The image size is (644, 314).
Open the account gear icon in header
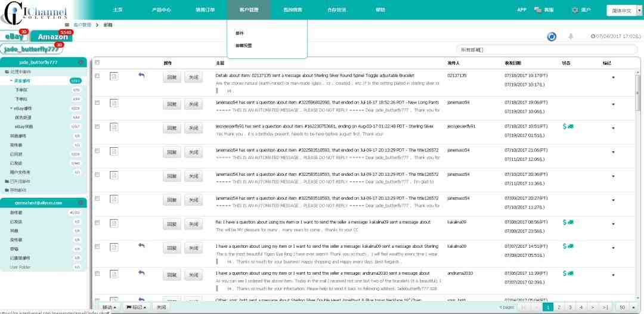575,10
